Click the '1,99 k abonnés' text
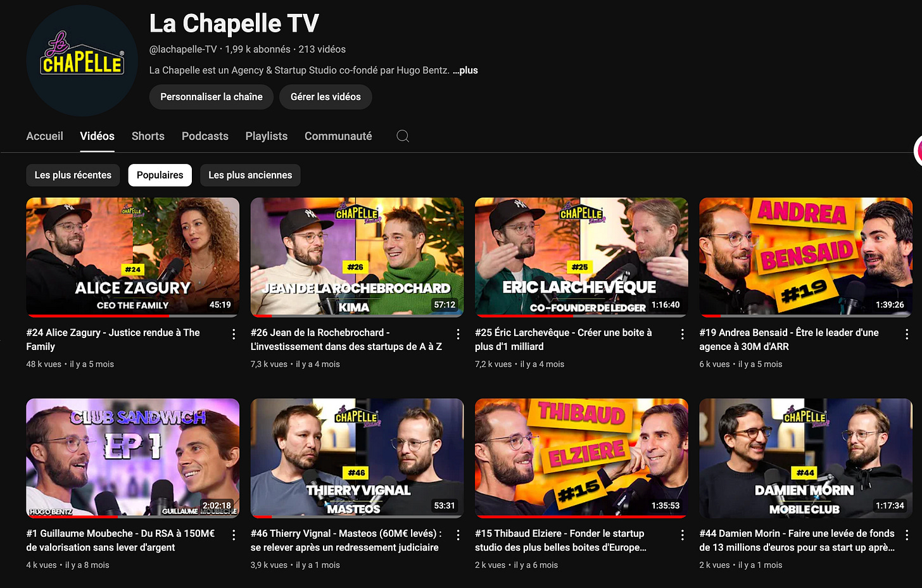The width and height of the screenshot is (922, 588). pos(258,49)
